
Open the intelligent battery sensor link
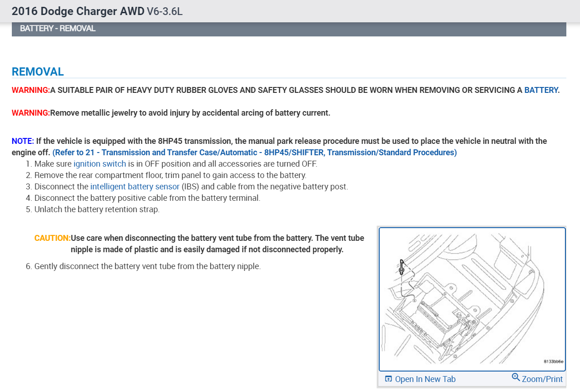pos(135,187)
